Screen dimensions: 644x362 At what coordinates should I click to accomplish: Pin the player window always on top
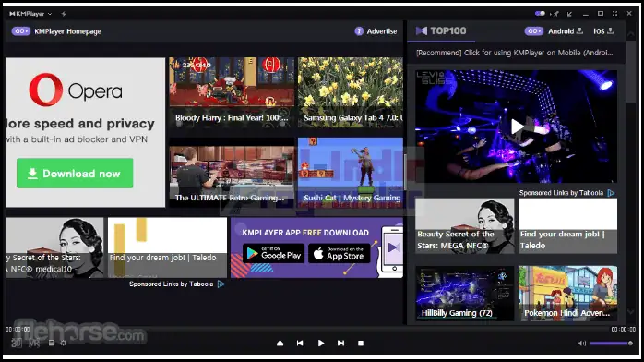[556, 14]
